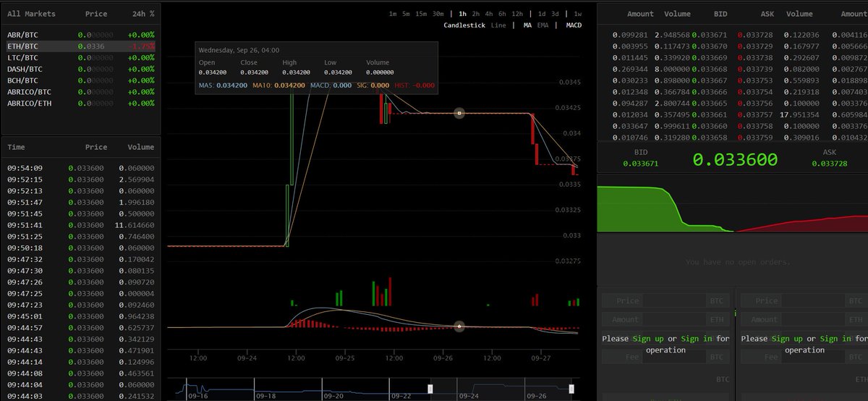Open the ABR/BTC market

click(80, 34)
